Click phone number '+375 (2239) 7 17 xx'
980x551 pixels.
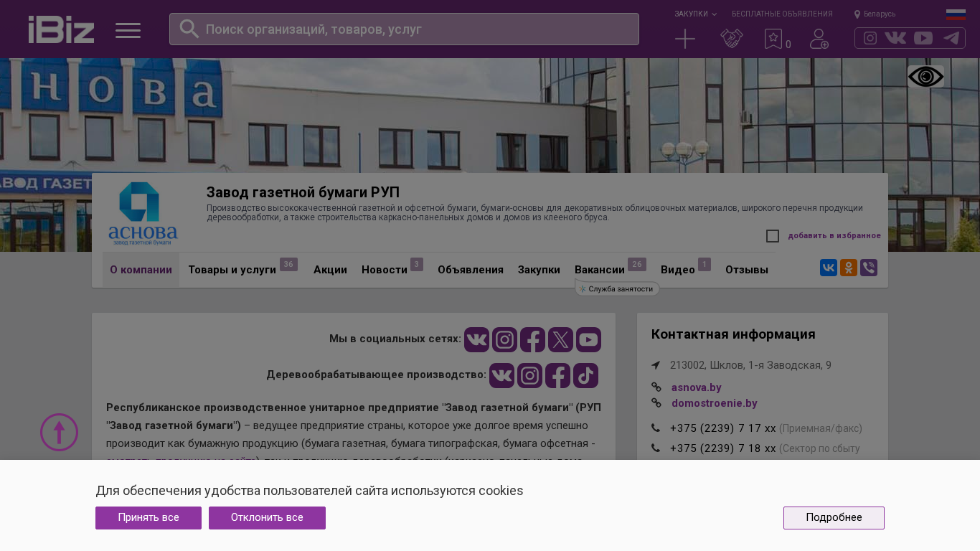(723, 428)
